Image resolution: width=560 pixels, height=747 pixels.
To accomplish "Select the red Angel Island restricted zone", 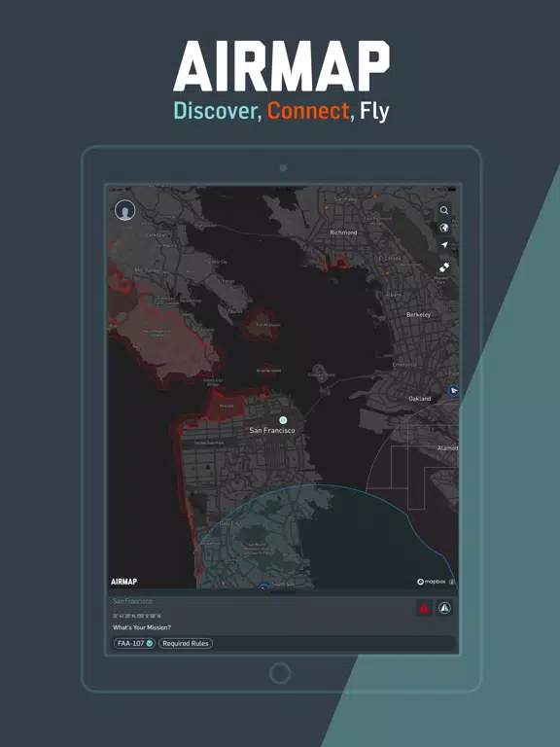I will (260, 325).
